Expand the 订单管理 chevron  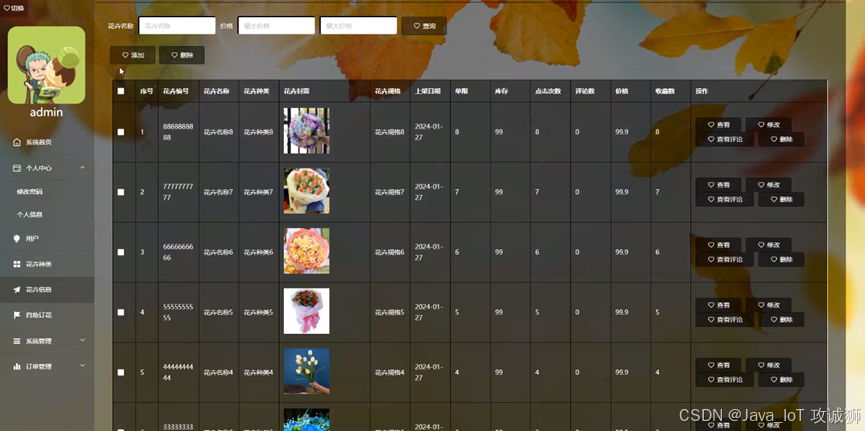click(x=82, y=366)
